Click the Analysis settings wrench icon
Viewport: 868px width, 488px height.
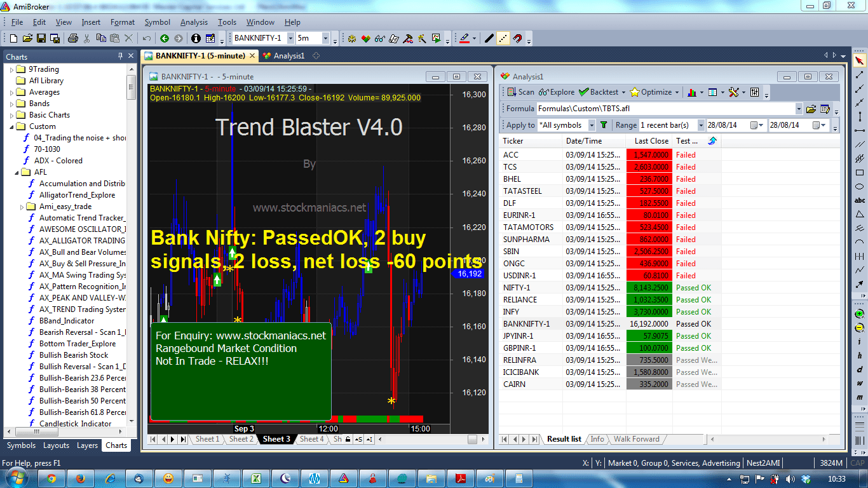click(x=733, y=92)
